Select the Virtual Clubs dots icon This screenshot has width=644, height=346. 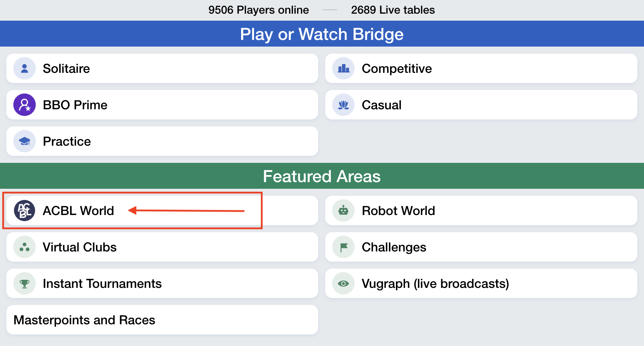click(24, 247)
